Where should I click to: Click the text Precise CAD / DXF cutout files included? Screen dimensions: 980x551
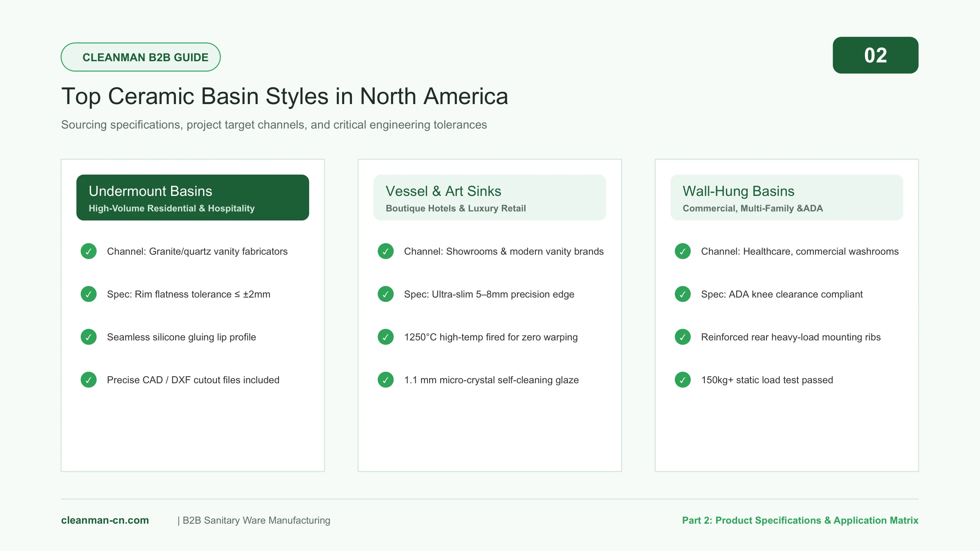pos(193,380)
